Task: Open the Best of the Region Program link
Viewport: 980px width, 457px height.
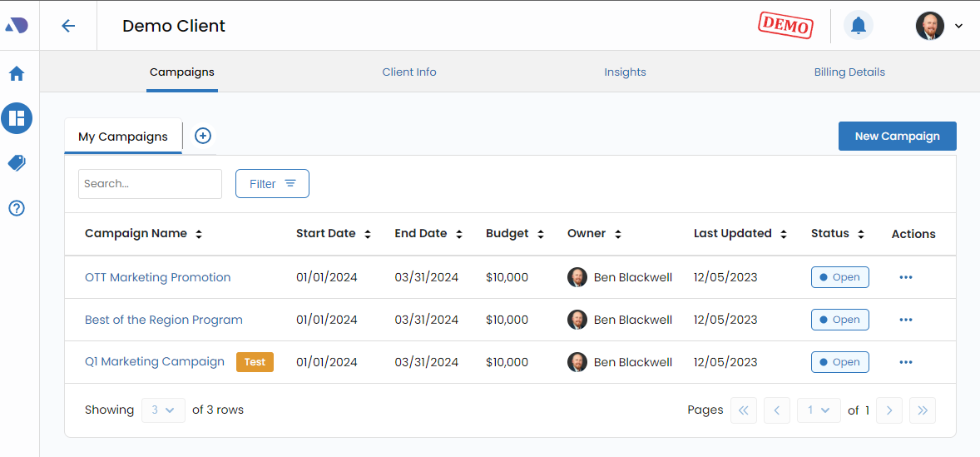Action: (164, 320)
